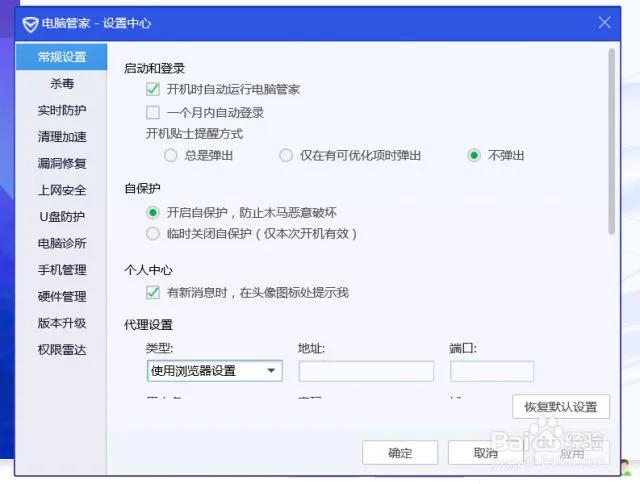Open 清理加速 settings
Image resolution: width=640 pixels, height=484 pixels.
pyautogui.click(x=62, y=137)
